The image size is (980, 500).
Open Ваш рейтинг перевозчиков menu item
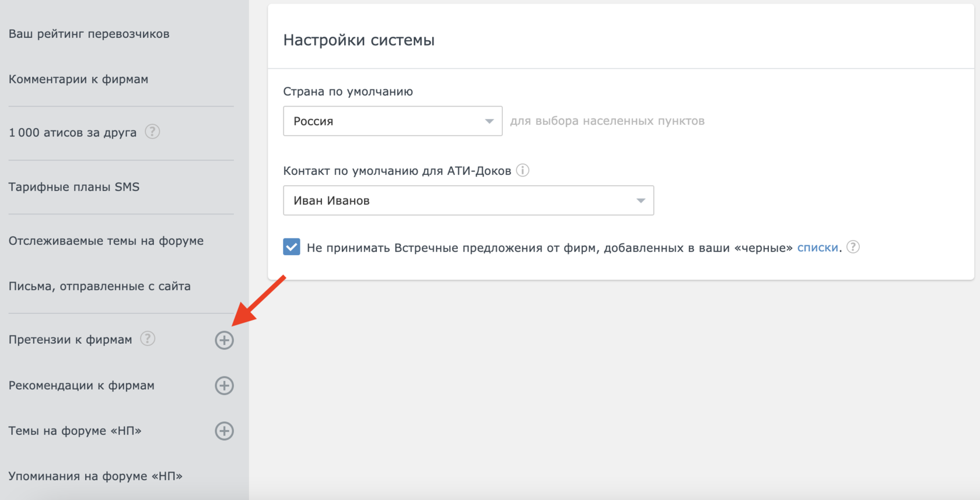(x=89, y=34)
